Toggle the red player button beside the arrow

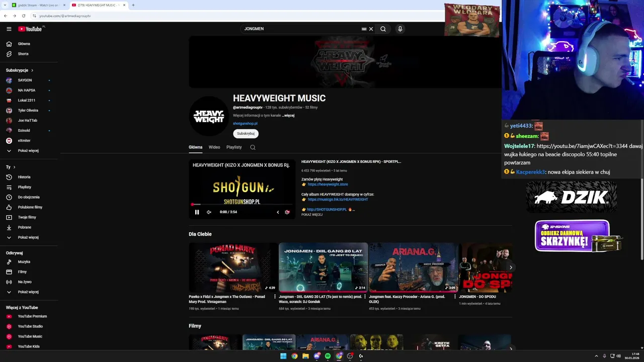coord(287,212)
